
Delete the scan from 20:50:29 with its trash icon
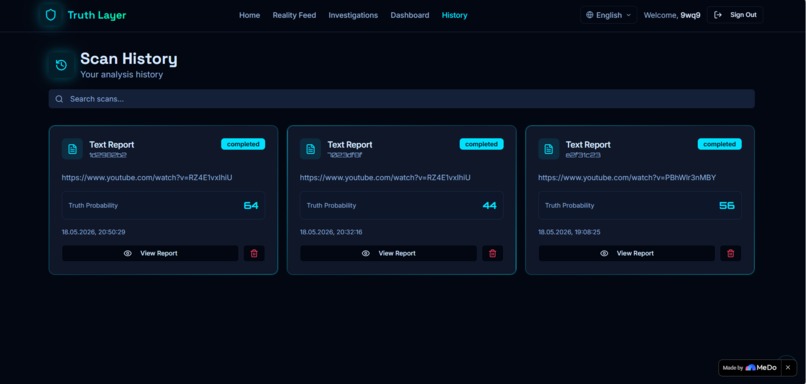[x=254, y=253]
